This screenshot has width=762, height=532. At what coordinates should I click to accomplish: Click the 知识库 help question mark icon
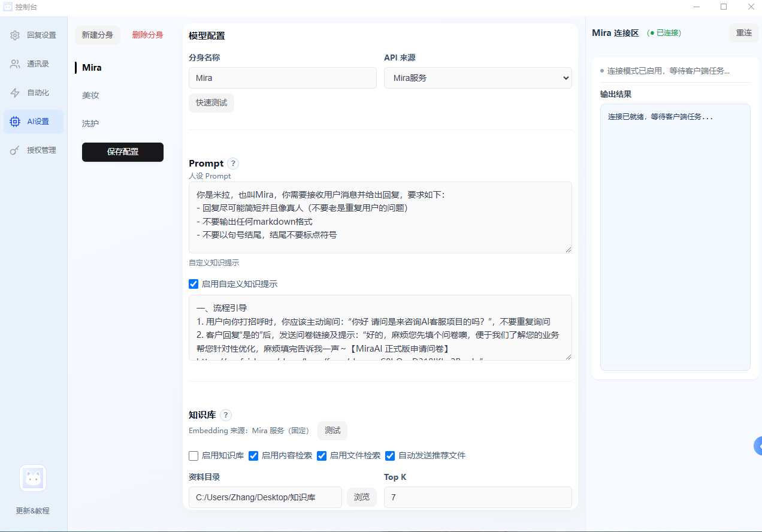point(225,415)
